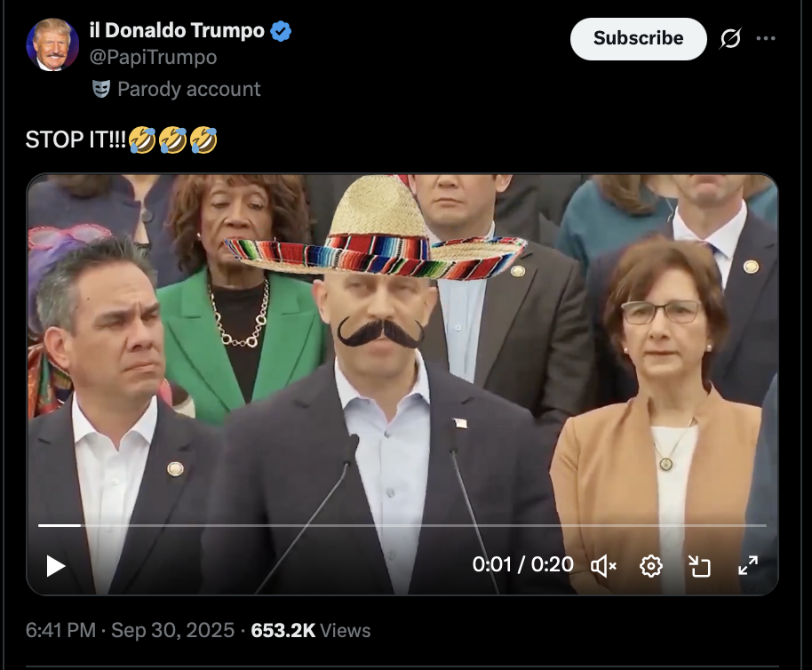Play the video

coord(56,566)
